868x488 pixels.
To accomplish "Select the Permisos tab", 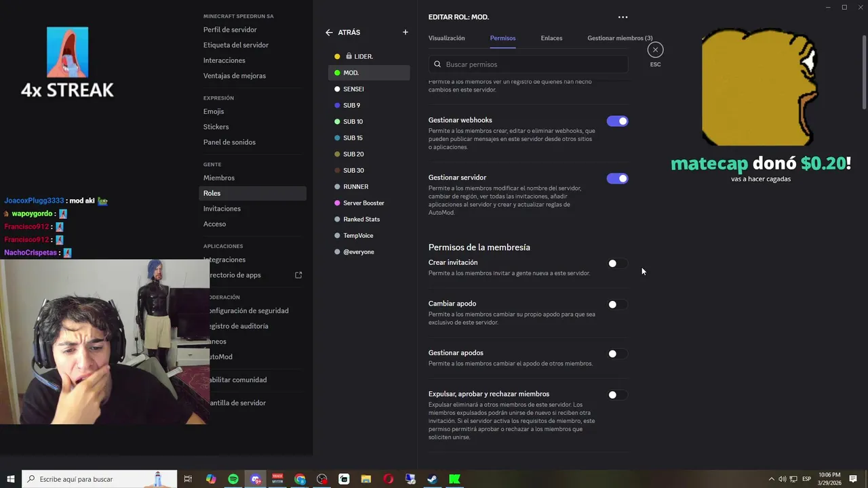I will pyautogui.click(x=502, y=38).
